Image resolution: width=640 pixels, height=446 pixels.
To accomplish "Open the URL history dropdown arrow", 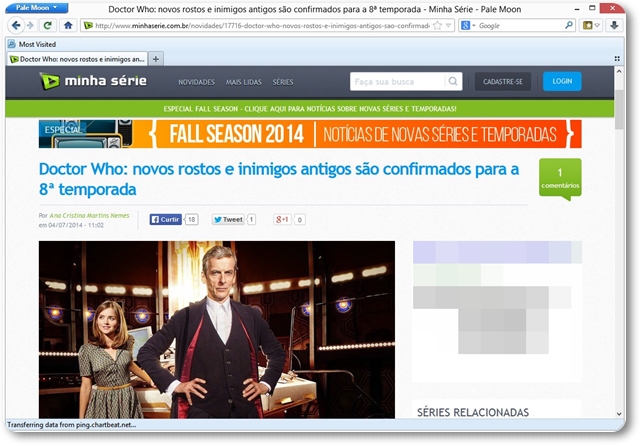I will click(448, 26).
